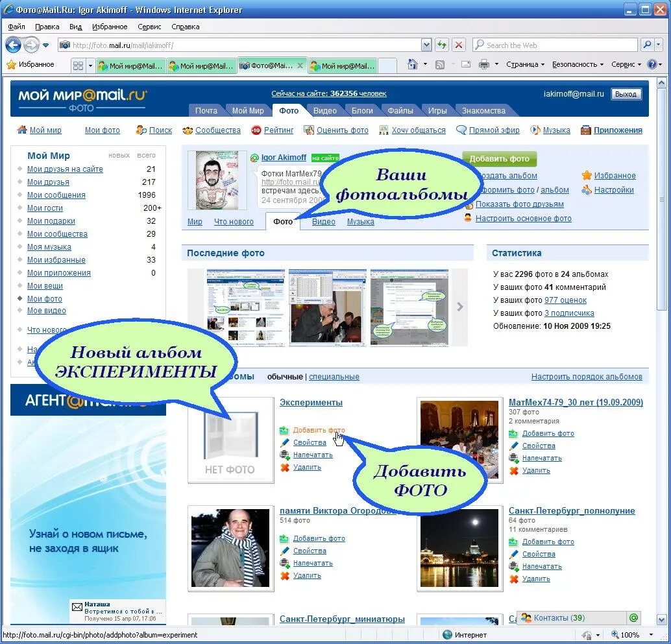Click the browser Forward arrow button
671x644 pixels.
click(x=31, y=45)
